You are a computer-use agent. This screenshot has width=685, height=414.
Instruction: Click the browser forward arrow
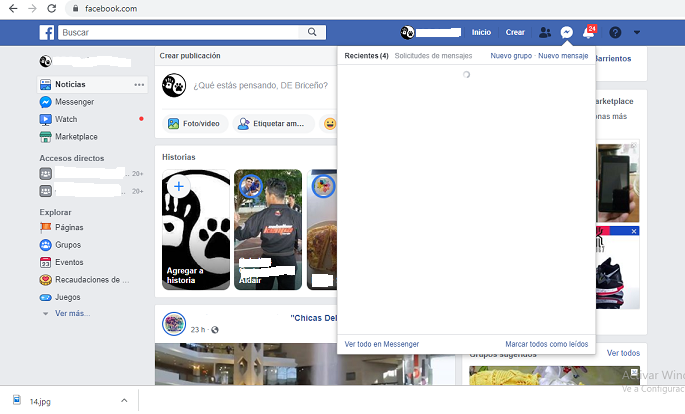coord(32,8)
